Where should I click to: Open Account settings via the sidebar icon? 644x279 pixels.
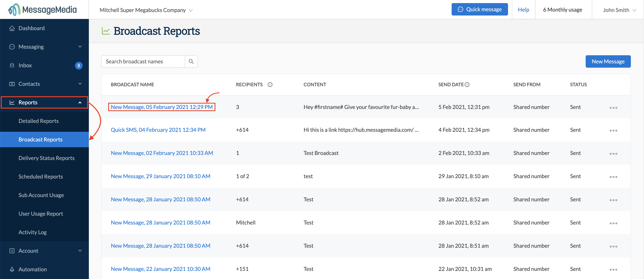[12, 250]
